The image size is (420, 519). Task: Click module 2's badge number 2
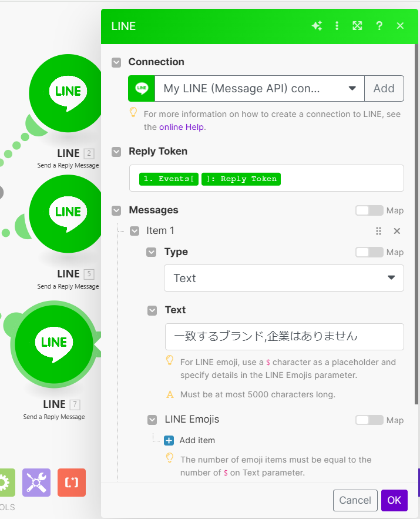[x=89, y=153]
